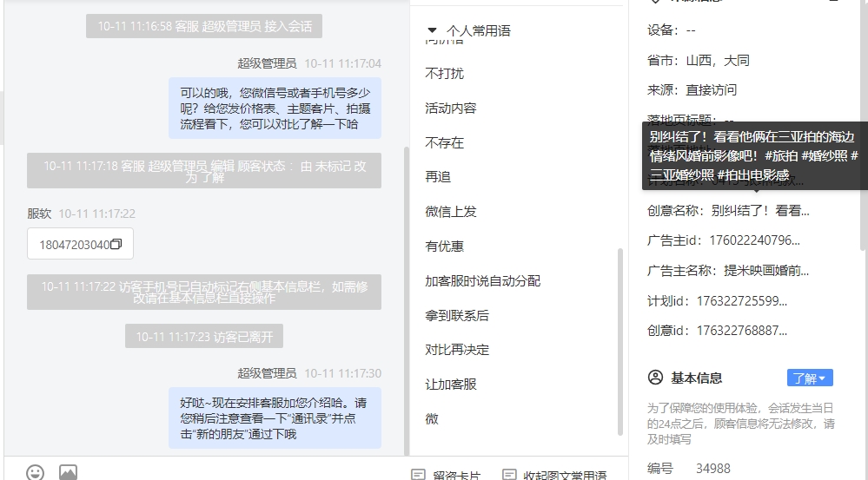Click the timestamp 10-11 11:17:30

(342, 373)
